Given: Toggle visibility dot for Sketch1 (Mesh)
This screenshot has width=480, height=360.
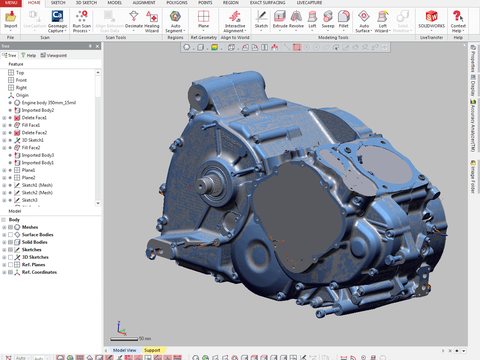Looking at the screenshot, I should (x=10, y=185).
